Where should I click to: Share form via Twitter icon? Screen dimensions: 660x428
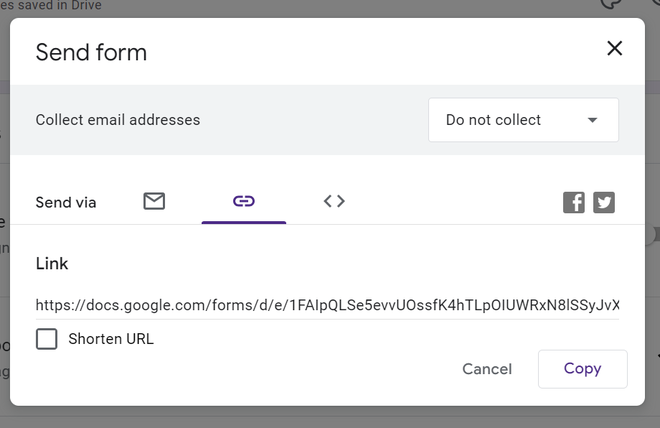604,202
